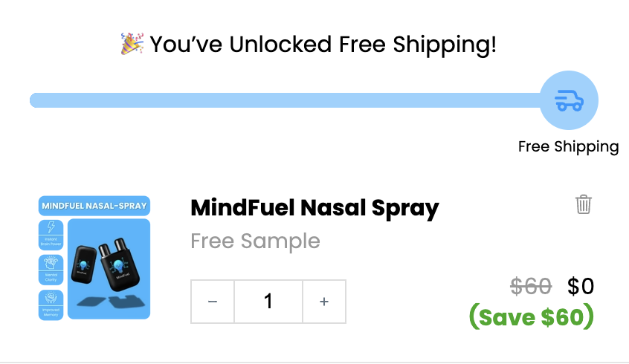
Task: Click the Free Shipping label
Action: (x=568, y=146)
